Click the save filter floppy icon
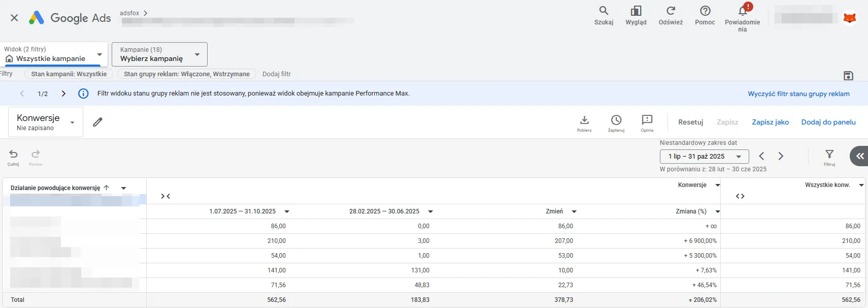The image size is (868, 308). tap(848, 76)
